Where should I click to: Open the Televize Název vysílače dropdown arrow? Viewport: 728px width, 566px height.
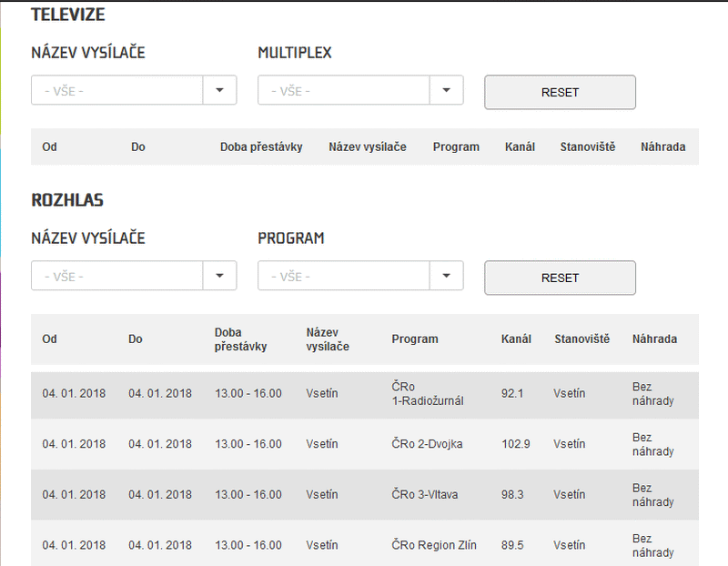[219, 90]
